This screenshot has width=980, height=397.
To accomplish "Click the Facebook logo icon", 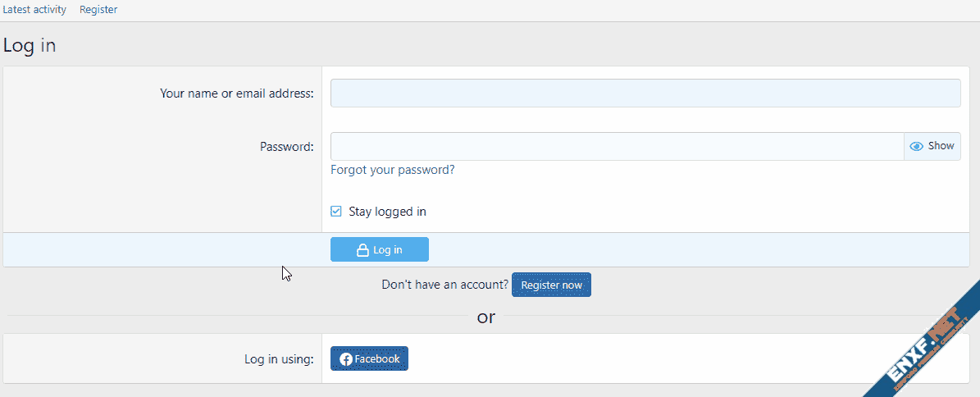I will (x=346, y=359).
